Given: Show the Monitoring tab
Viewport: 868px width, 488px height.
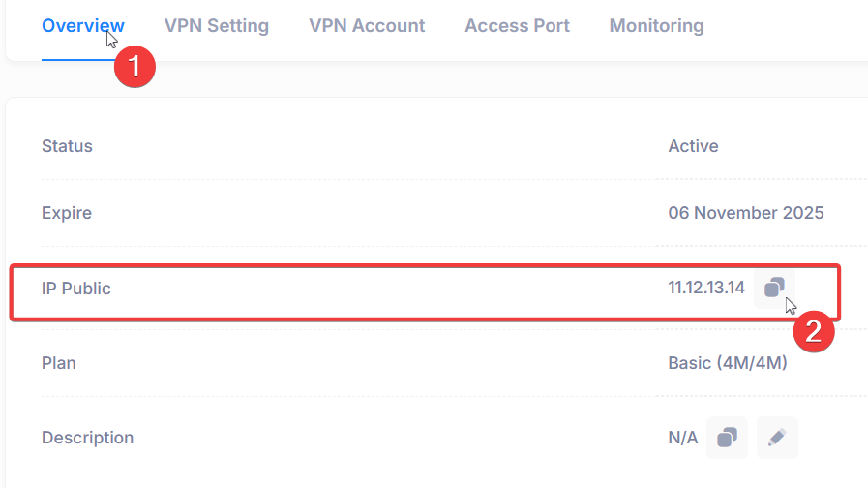Looking at the screenshot, I should tap(656, 25).
